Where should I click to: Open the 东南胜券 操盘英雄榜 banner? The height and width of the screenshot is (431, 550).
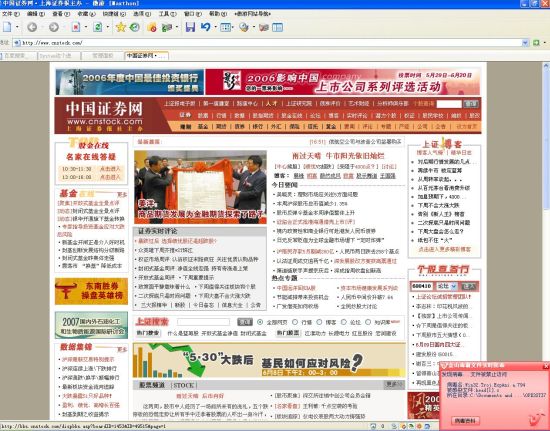[x=91, y=291]
